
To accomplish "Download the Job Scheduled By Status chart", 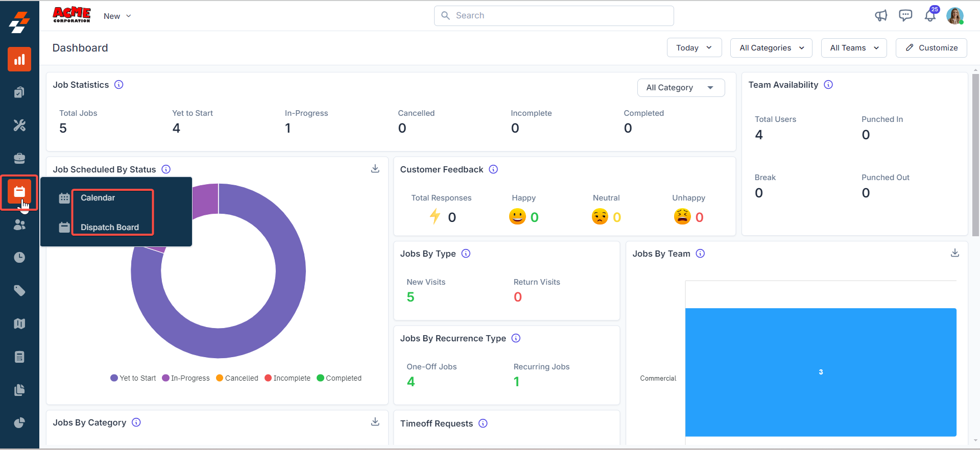I will coord(375,169).
